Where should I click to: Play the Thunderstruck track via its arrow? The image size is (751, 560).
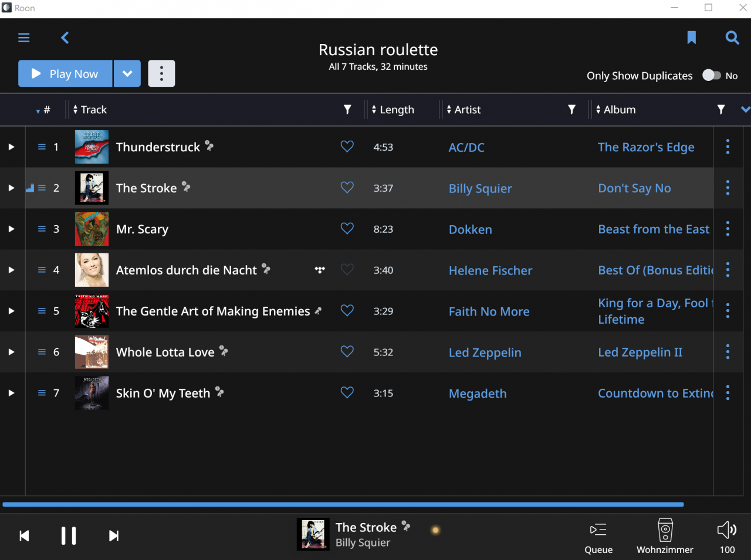(11, 147)
